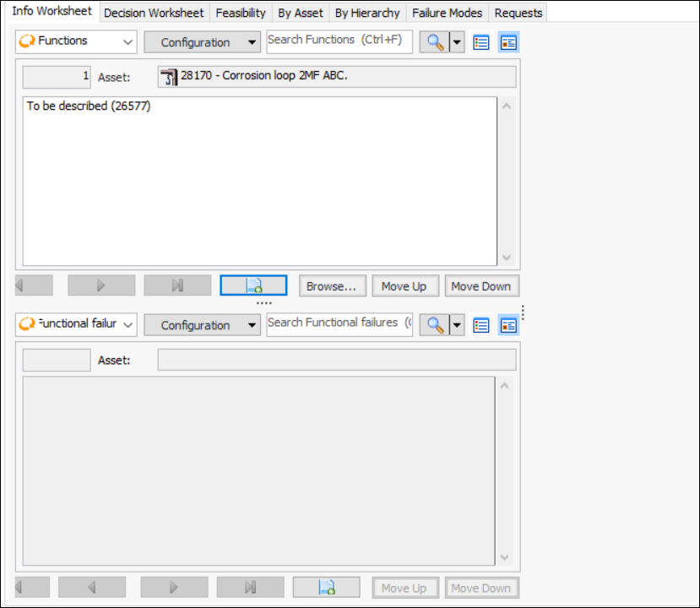Open the Feasibility tab

coord(241,13)
